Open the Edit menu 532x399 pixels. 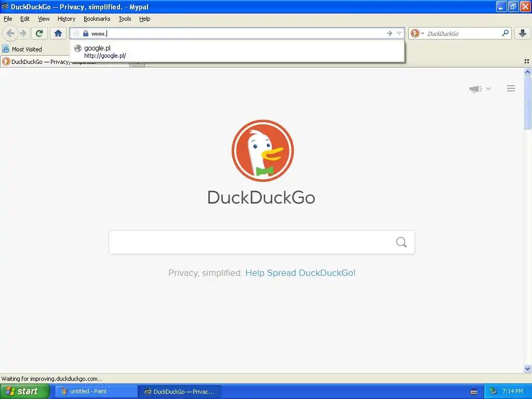point(25,19)
